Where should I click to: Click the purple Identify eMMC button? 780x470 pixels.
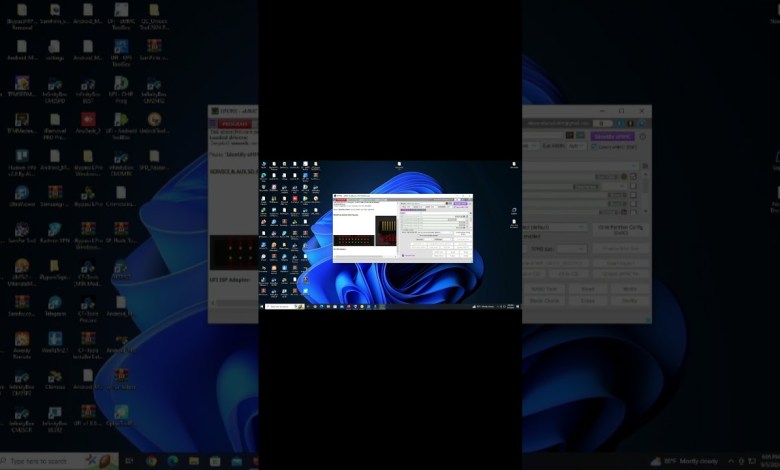pyautogui.click(x=612, y=136)
